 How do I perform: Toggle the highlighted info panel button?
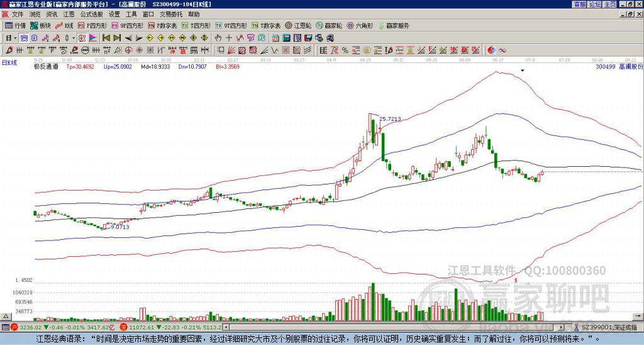click(x=25, y=38)
